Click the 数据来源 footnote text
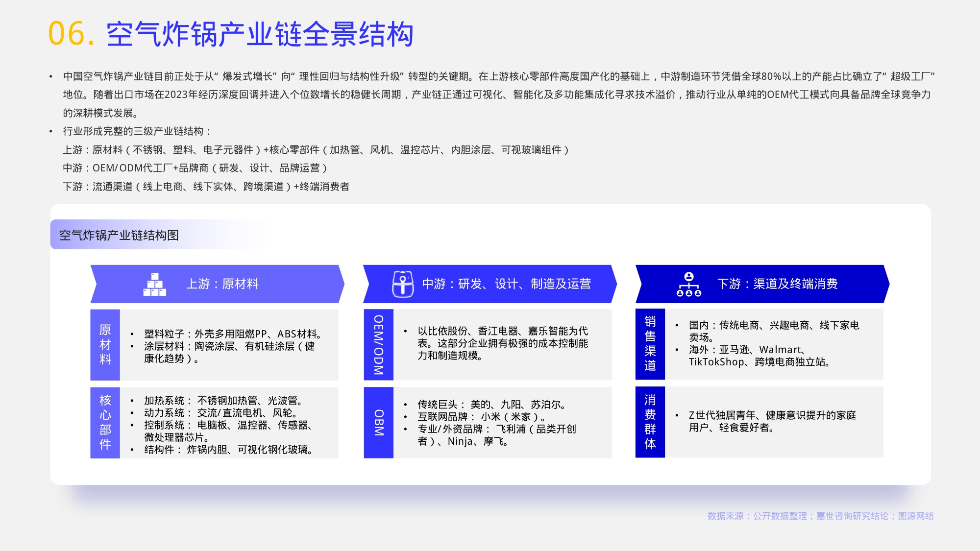 [x=821, y=516]
